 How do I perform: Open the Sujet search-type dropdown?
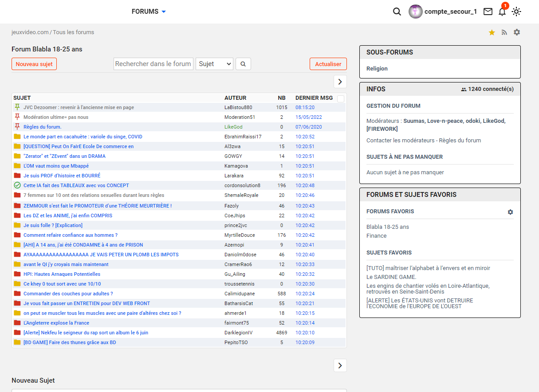point(214,64)
